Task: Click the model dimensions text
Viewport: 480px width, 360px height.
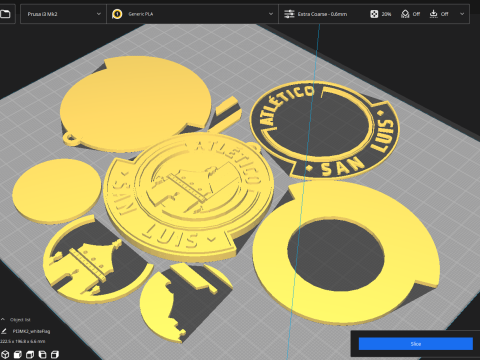Action: pyautogui.click(x=22, y=341)
